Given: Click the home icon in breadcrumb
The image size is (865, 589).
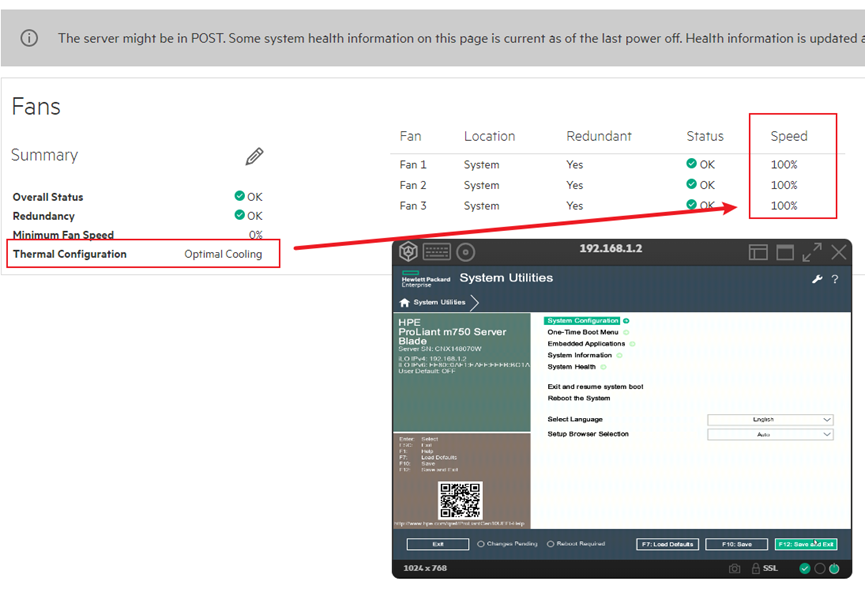Looking at the screenshot, I should click(404, 302).
